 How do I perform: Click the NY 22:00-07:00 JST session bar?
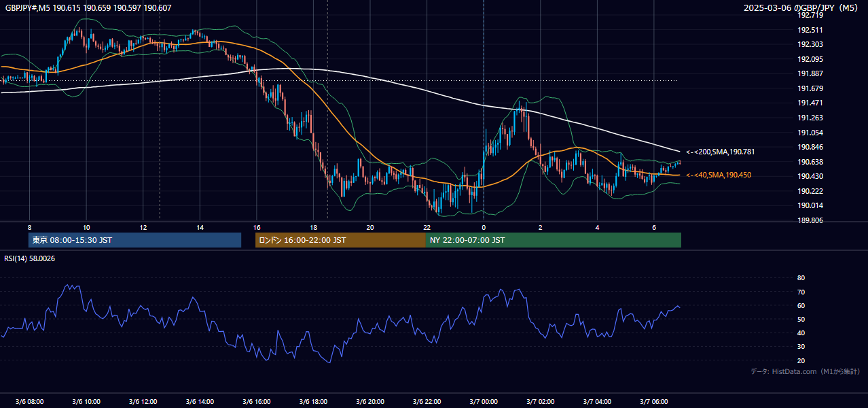(554, 240)
